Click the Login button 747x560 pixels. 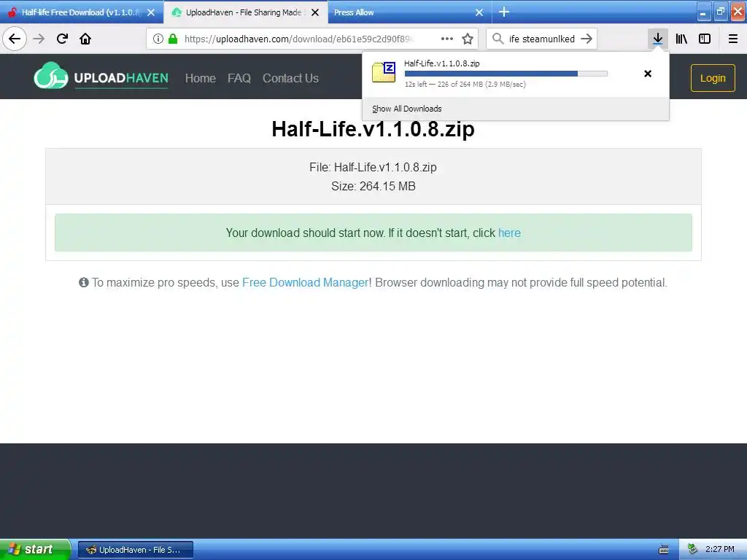coord(713,78)
